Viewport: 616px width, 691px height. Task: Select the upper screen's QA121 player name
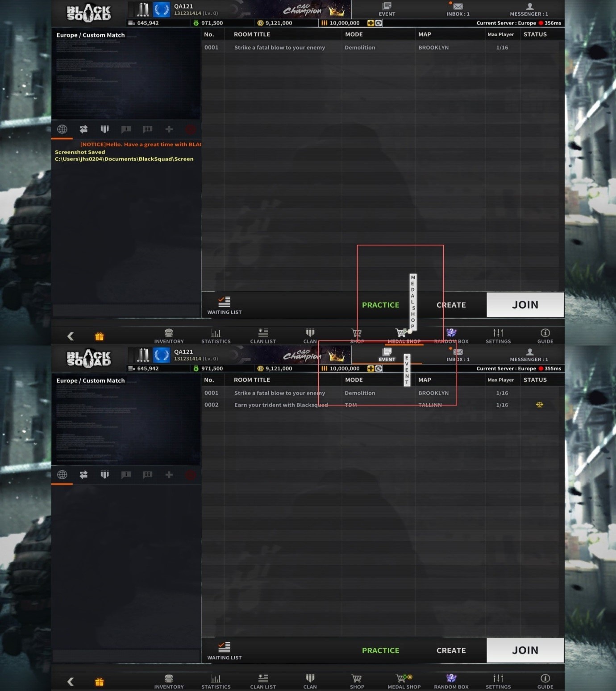[x=183, y=6]
